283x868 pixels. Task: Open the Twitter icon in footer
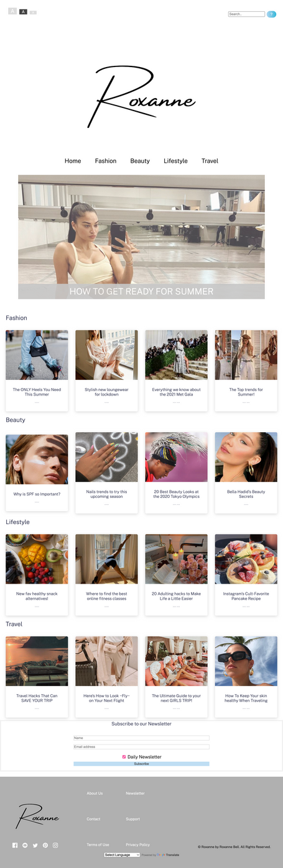pyautogui.click(x=35, y=845)
